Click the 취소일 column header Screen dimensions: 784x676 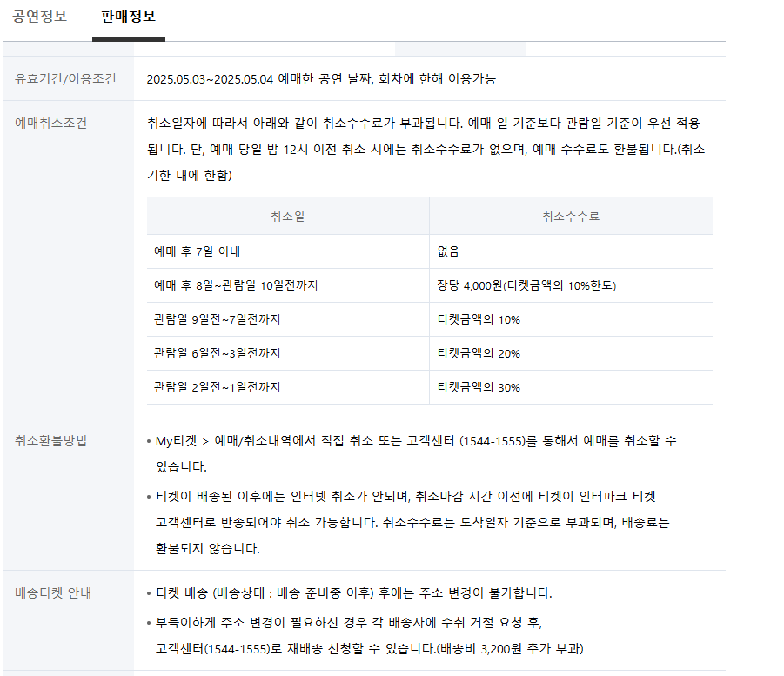(287, 216)
